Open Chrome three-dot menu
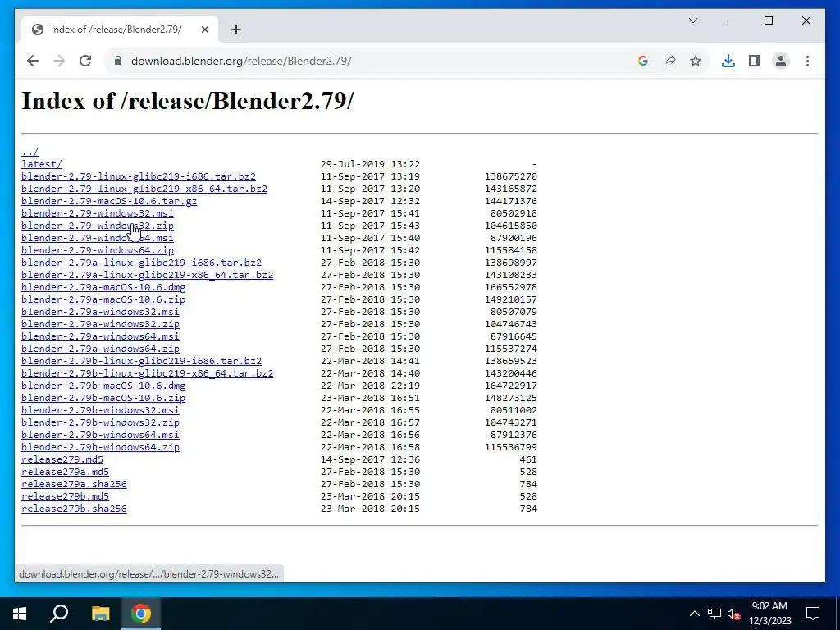840x630 pixels. click(x=807, y=61)
